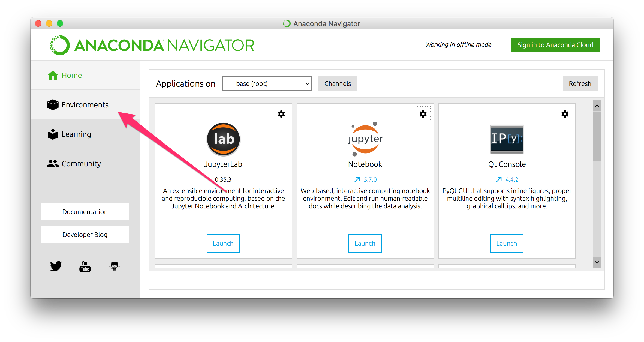Image resolution: width=644 pixels, height=342 pixels.
Task: Click the applications list scrollbar thumb
Action: click(597, 136)
